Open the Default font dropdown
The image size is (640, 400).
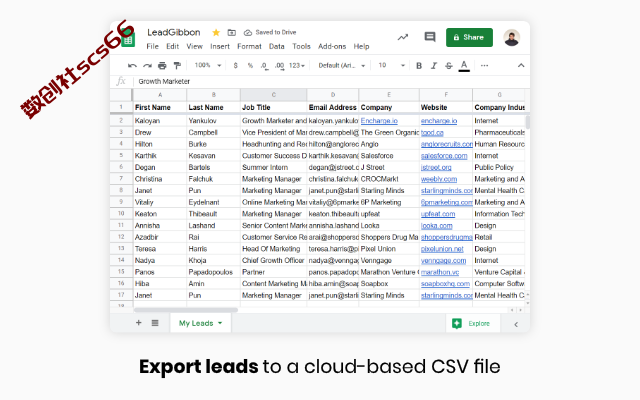(341, 65)
